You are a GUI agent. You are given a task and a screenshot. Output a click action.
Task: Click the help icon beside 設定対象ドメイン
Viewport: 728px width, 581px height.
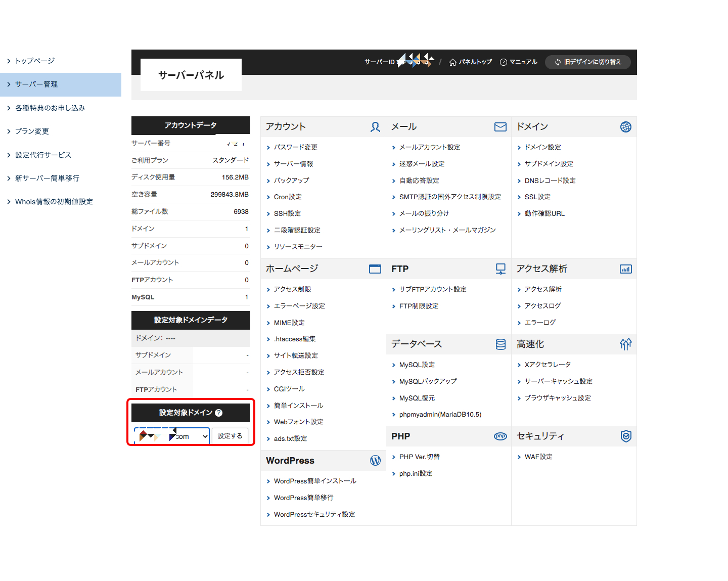[x=218, y=413]
